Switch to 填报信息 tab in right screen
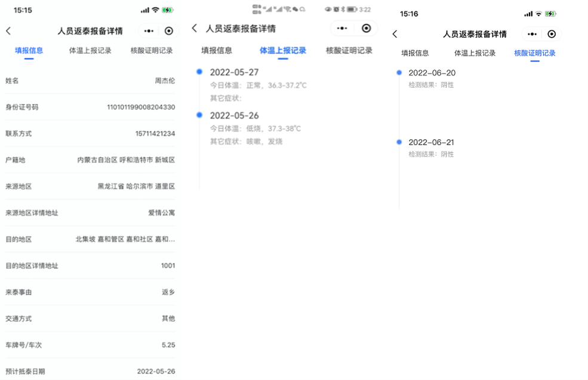 (415, 53)
